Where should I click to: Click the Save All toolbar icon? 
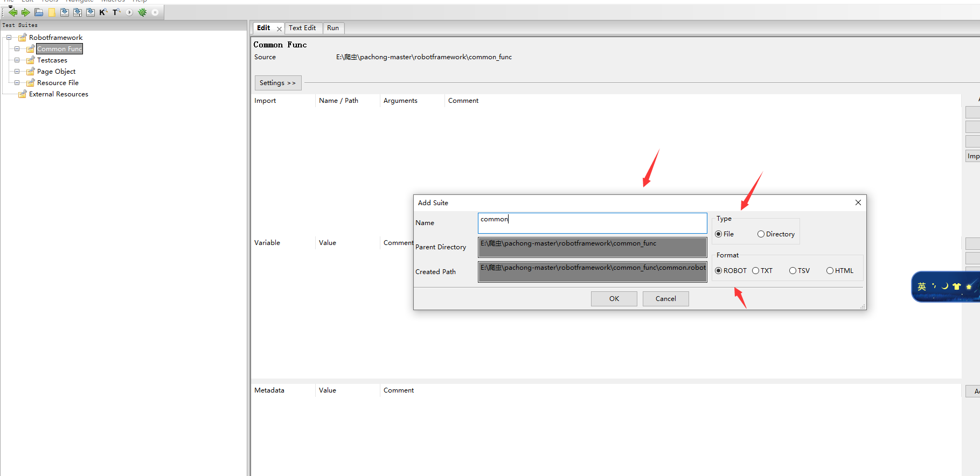(x=78, y=12)
